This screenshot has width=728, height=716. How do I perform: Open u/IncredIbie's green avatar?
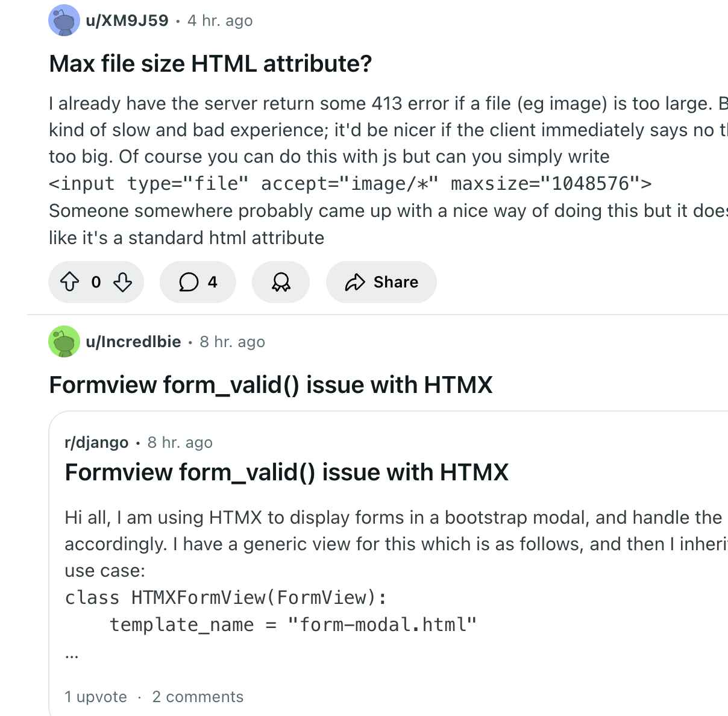pos(64,342)
